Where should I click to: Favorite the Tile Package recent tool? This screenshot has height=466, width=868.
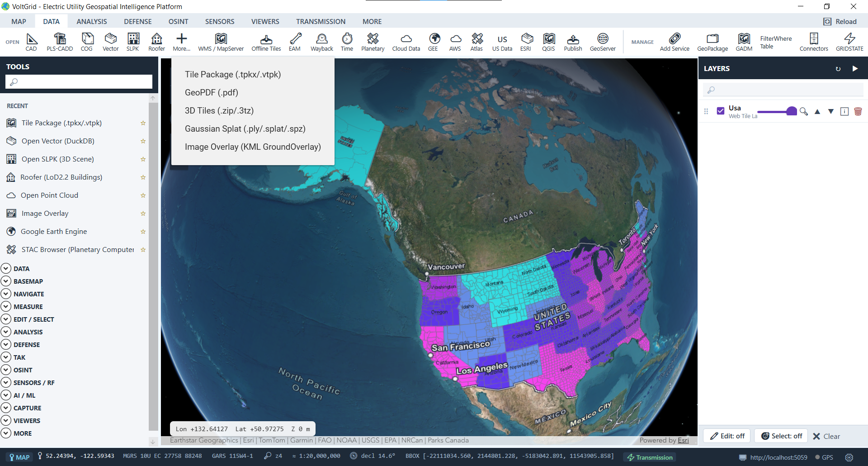[x=143, y=123]
